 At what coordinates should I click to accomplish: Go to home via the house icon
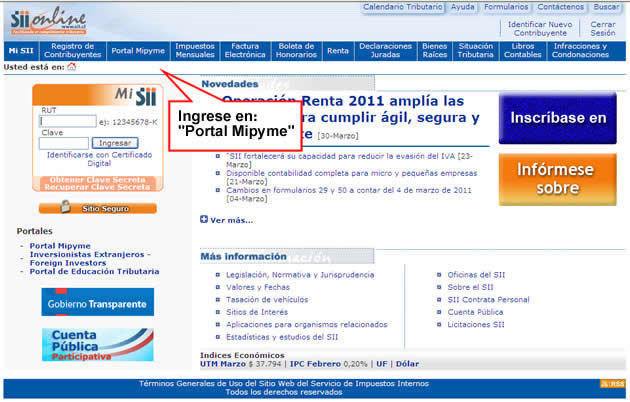(72, 67)
